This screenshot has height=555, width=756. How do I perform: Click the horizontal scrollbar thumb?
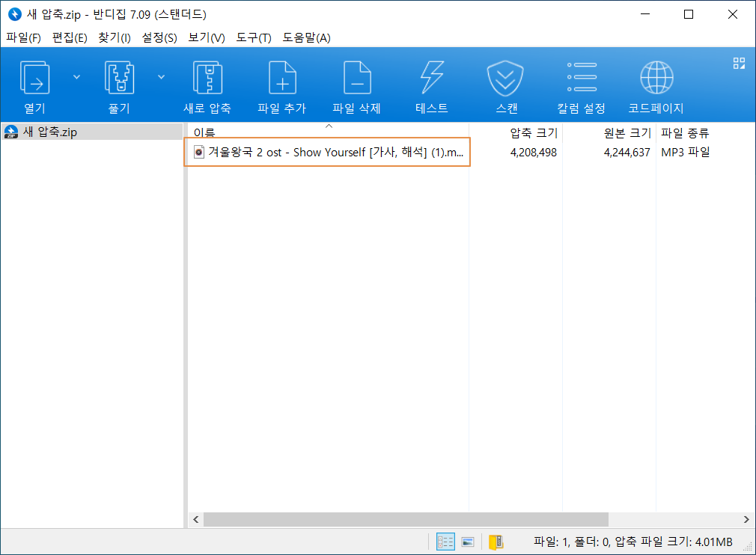click(x=406, y=519)
